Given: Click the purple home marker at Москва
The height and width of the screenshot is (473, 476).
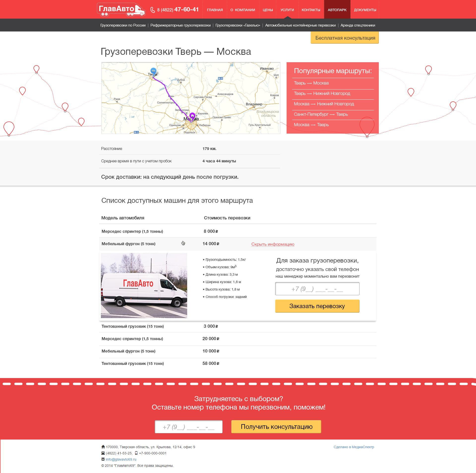Looking at the screenshot, I should coord(192,116).
